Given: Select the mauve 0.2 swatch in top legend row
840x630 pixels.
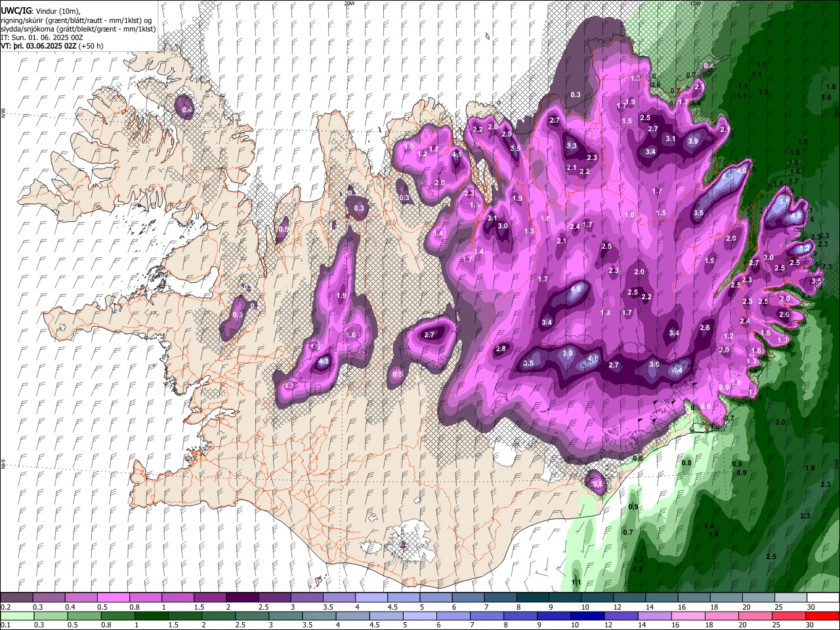Looking at the screenshot, I should [16, 598].
